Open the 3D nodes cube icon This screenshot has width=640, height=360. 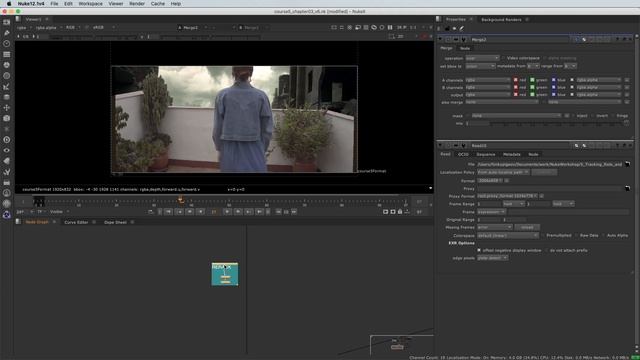point(7,118)
